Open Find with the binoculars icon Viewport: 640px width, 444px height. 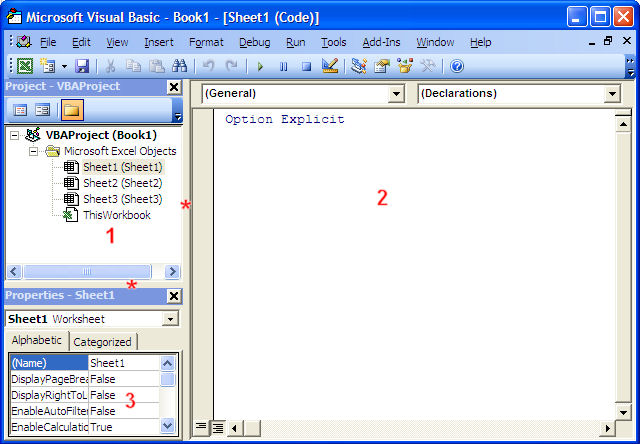179,66
